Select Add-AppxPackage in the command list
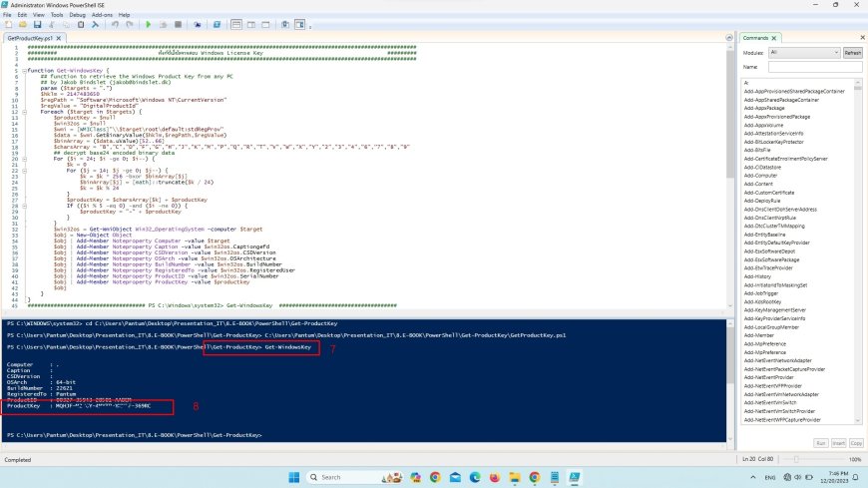This screenshot has width=868, height=488. click(x=764, y=108)
